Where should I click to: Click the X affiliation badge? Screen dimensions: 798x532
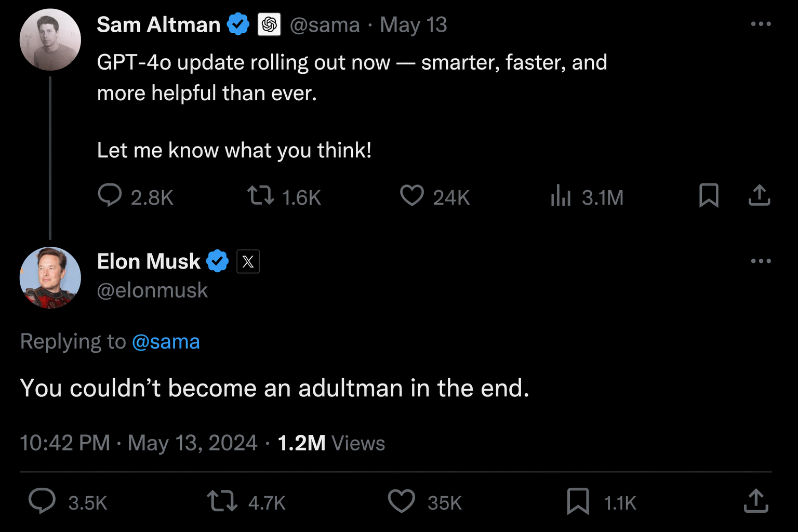point(248,261)
